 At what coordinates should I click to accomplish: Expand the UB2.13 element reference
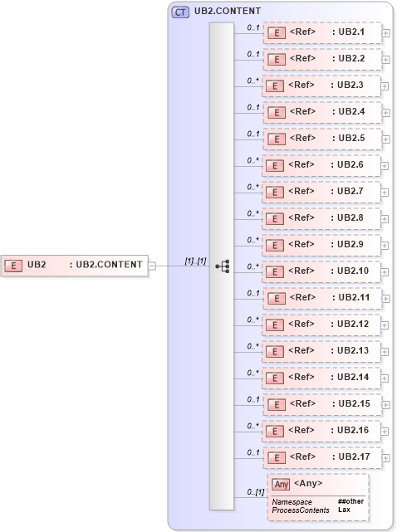(385, 352)
